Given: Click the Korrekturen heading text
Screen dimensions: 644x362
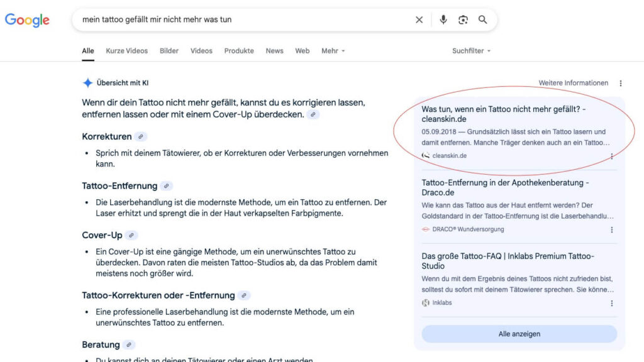Looking at the screenshot, I should click(107, 136).
